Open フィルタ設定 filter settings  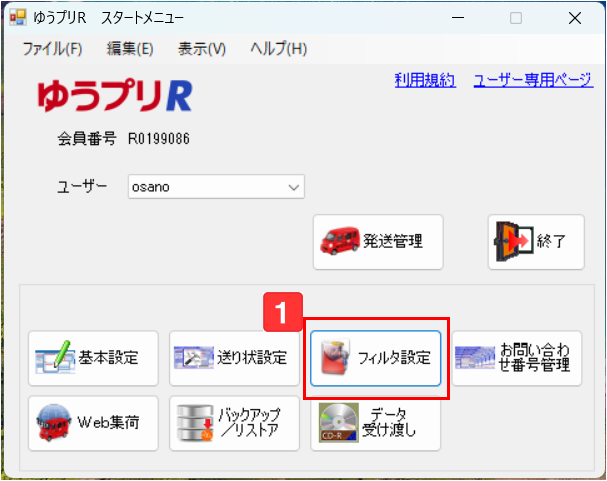pyautogui.click(x=376, y=358)
